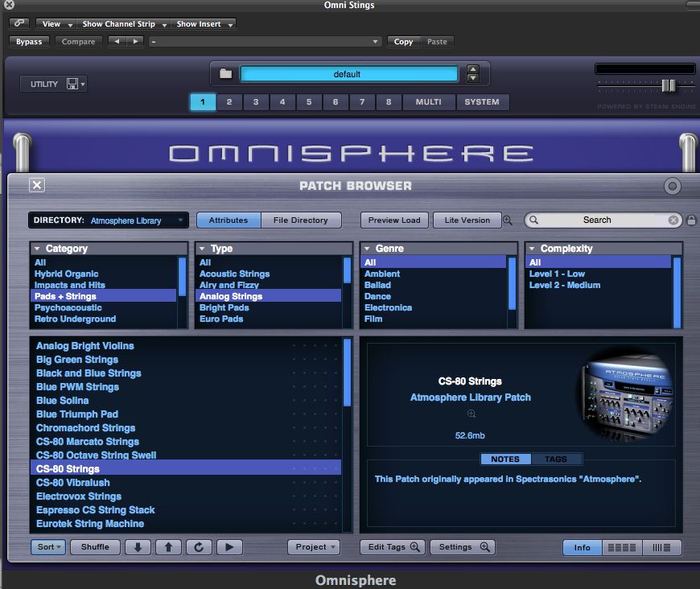Click the zoom magnifier under Atmosphere Library Patch

[471, 414]
